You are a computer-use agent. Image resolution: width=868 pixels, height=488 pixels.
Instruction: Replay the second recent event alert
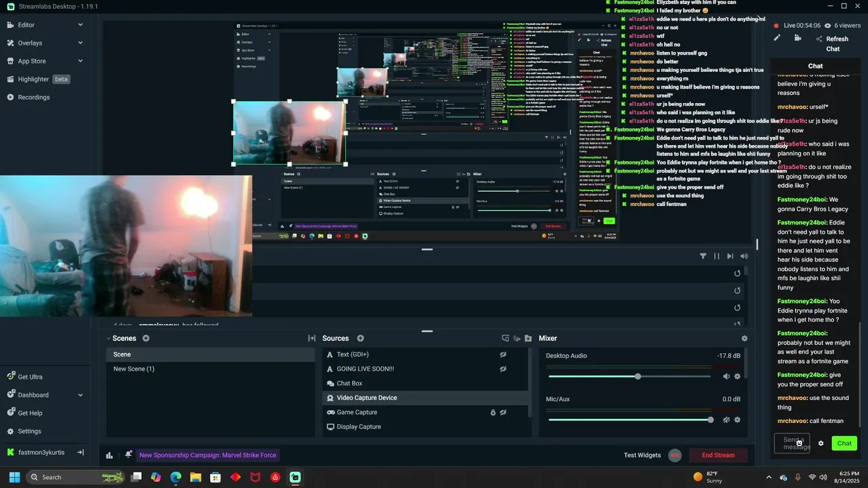737,291
